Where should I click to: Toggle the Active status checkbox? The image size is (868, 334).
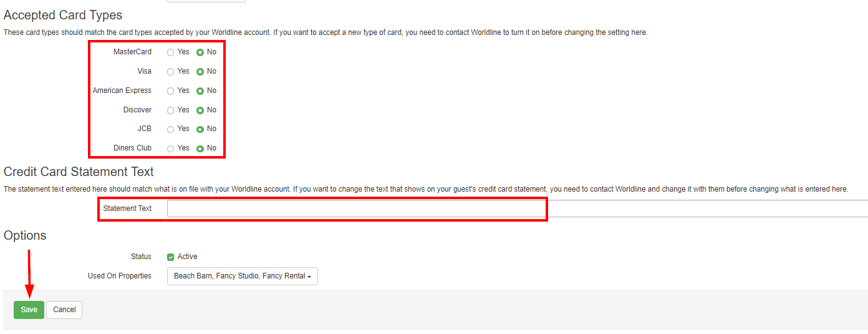tap(170, 257)
